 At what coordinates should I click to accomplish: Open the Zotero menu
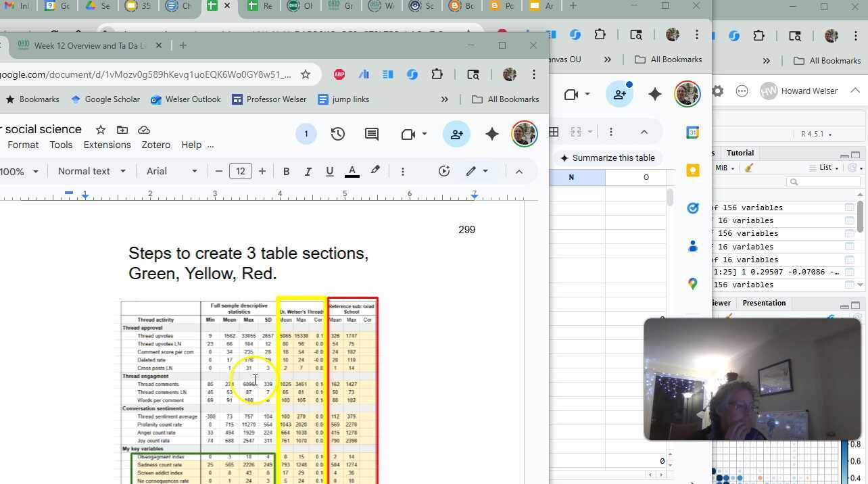tap(155, 145)
